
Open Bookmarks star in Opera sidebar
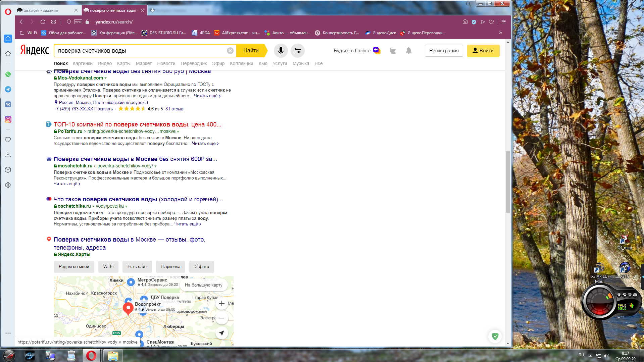(x=8, y=54)
